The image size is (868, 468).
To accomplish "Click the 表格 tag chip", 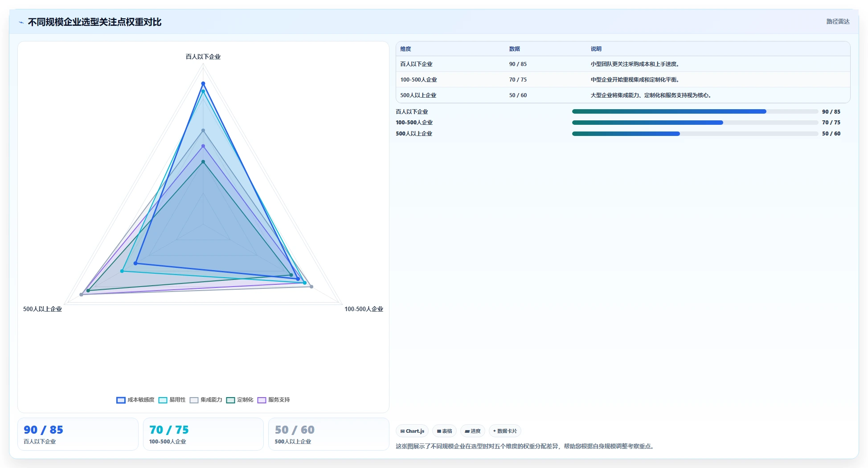I will [x=444, y=431].
